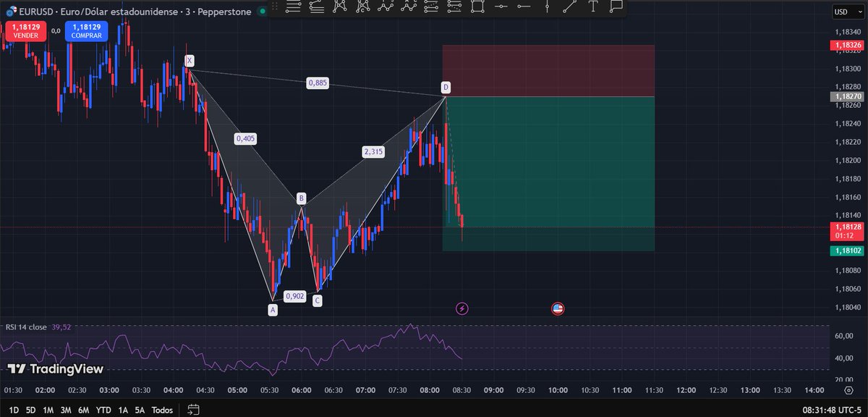Select the three-peak zigzag pattern tool
868x417 pixels.
(x=386, y=6)
